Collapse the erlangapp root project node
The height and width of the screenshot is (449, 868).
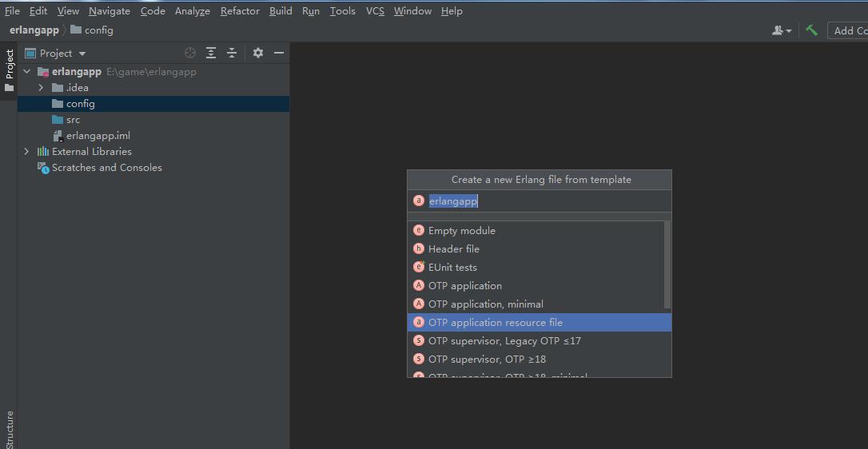pos(27,72)
